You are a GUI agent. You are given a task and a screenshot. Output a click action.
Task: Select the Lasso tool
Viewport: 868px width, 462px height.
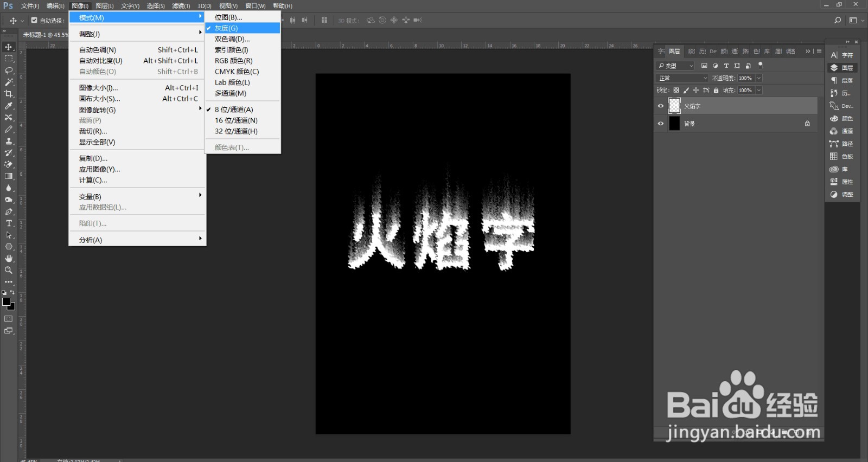point(9,70)
